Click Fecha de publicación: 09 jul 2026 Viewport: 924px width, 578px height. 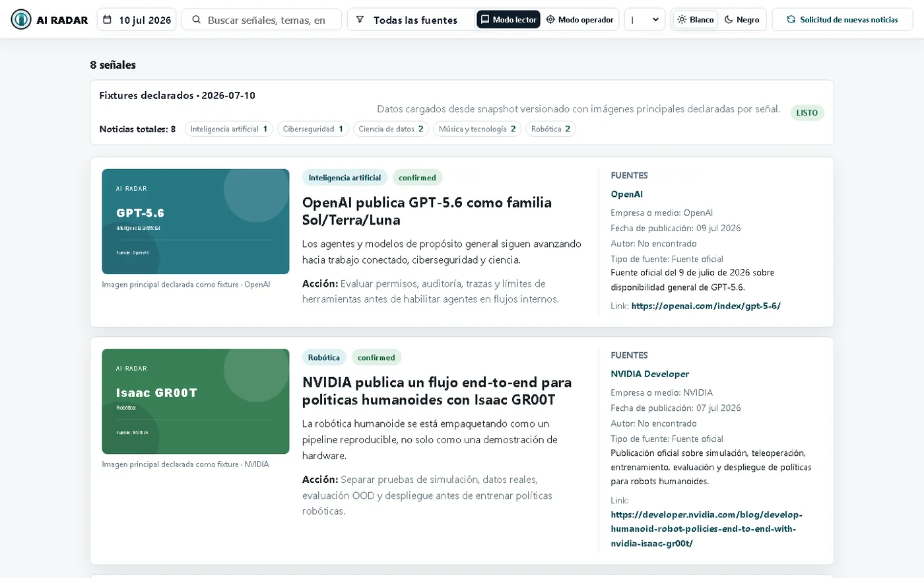676,228
